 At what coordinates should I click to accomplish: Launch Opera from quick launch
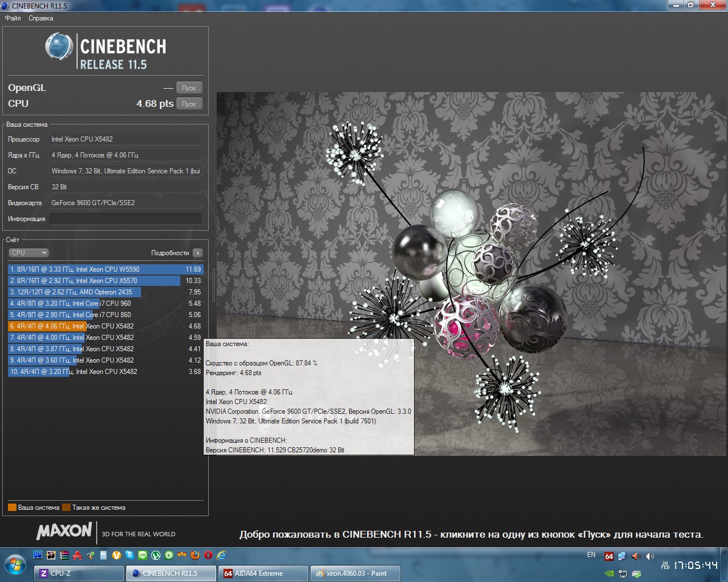tap(208, 555)
